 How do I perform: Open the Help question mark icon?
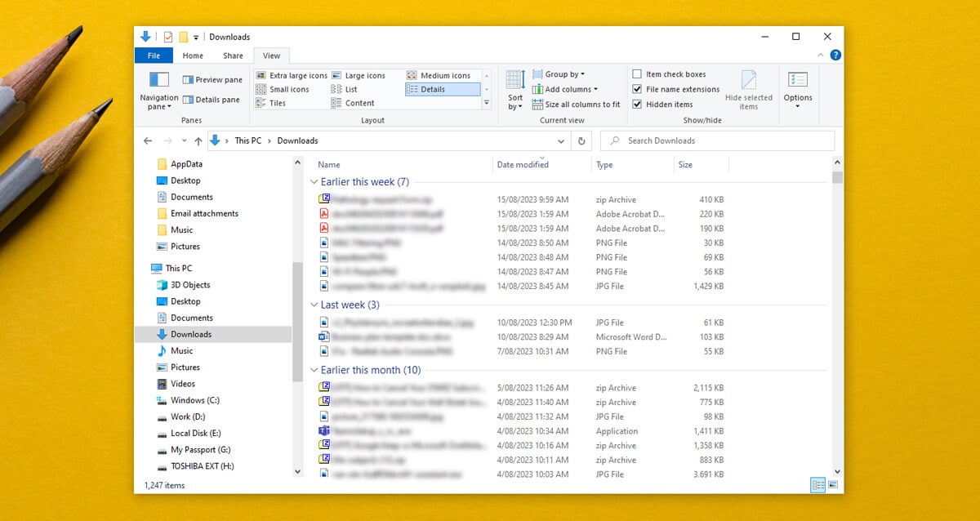835,56
